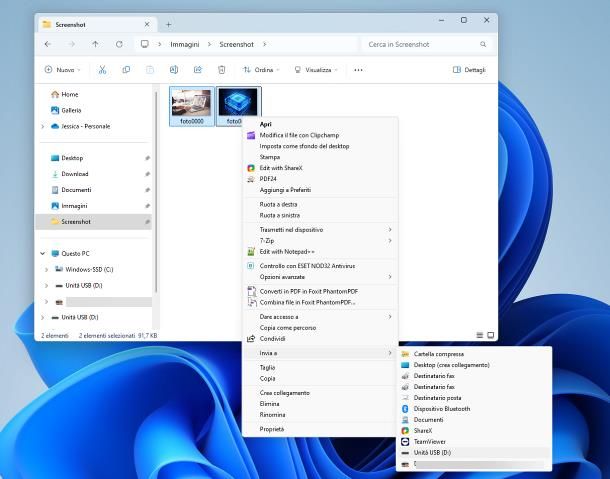Image resolution: width=610 pixels, height=479 pixels.
Task: Click ShareX icon beside Edit with ShareX
Action: (251, 168)
